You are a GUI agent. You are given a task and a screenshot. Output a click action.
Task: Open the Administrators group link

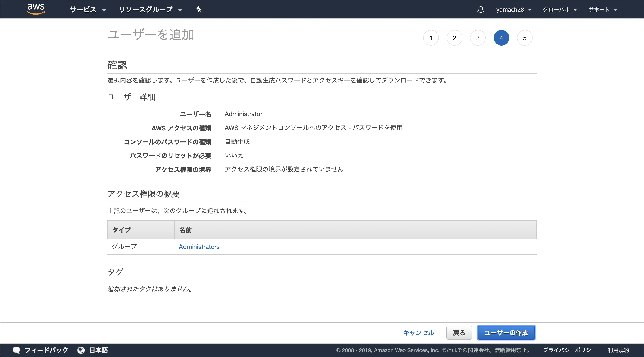199,247
